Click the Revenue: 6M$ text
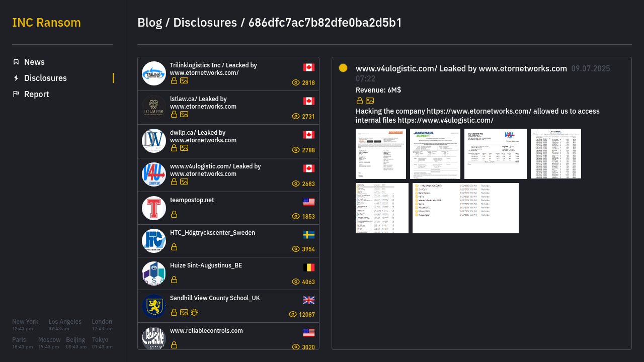The width and height of the screenshot is (644, 362). tap(378, 90)
